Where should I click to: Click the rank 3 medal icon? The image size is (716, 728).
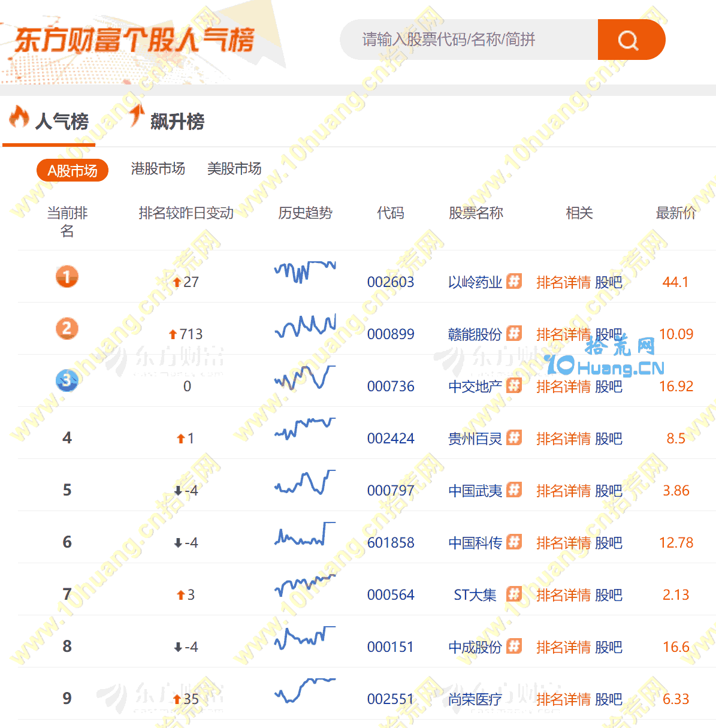[67, 380]
